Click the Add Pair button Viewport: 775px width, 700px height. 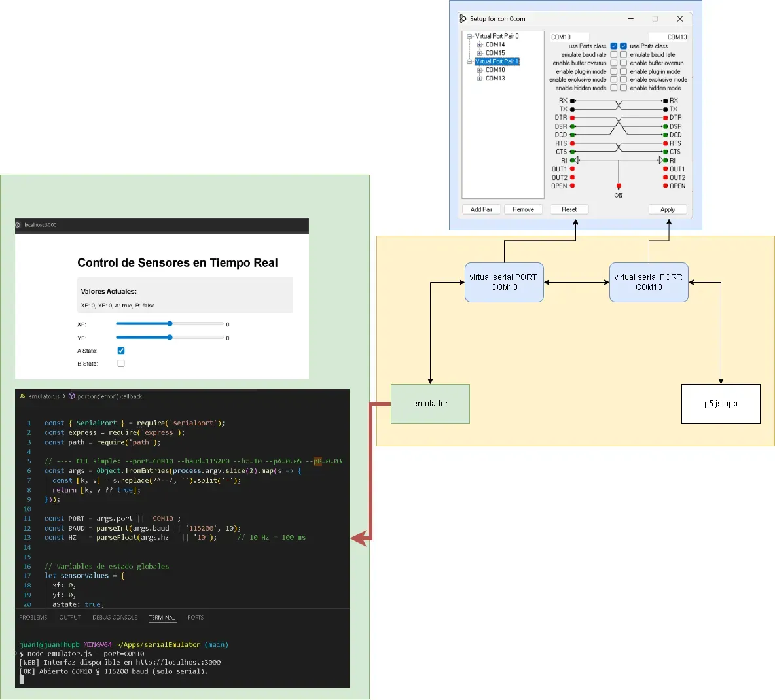(x=481, y=209)
